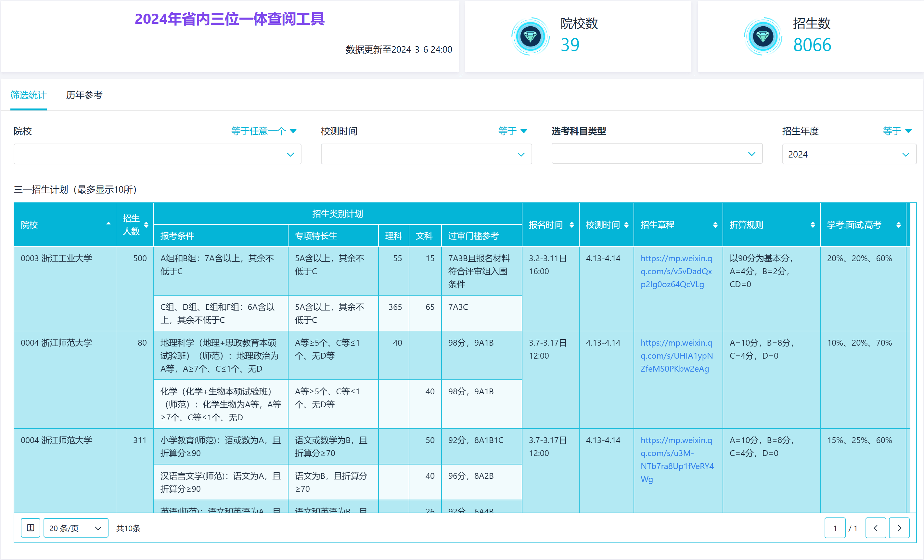Click the page info icon in table footer
Viewport: 924px width, 560px height.
coord(31,528)
